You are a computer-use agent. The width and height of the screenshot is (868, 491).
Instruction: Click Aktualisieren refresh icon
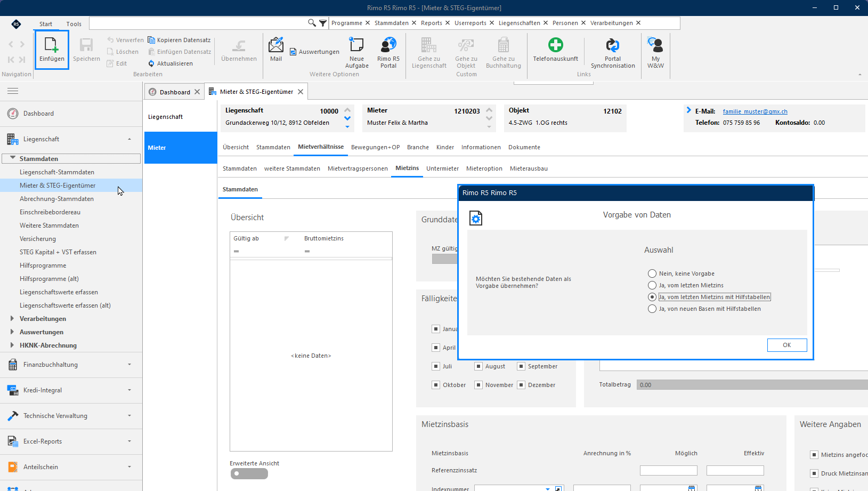coord(151,63)
